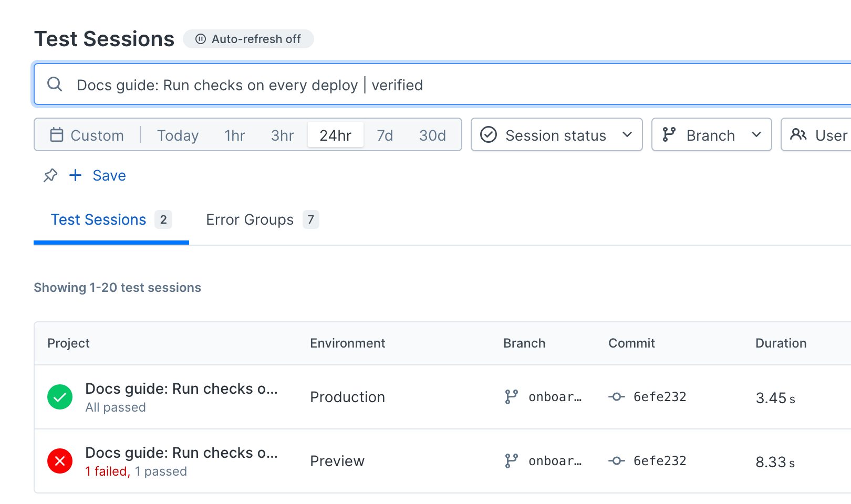Click the red failed status icon

(60, 461)
